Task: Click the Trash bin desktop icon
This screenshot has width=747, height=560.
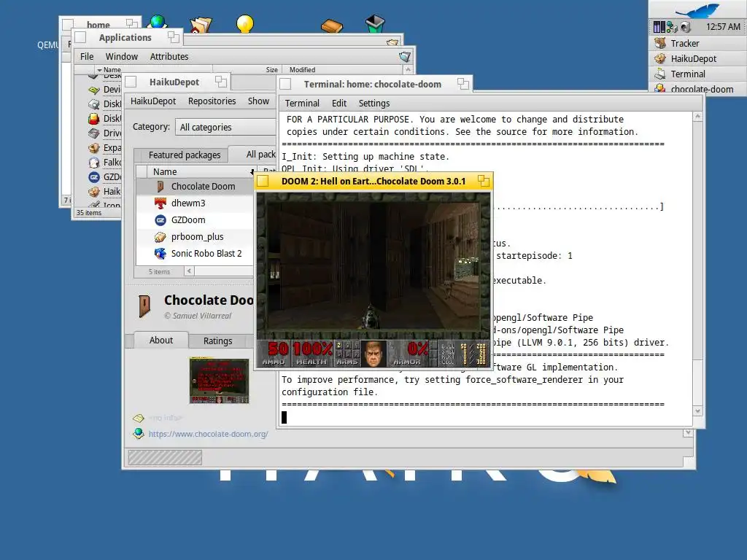Action: (x=375, y=24)
